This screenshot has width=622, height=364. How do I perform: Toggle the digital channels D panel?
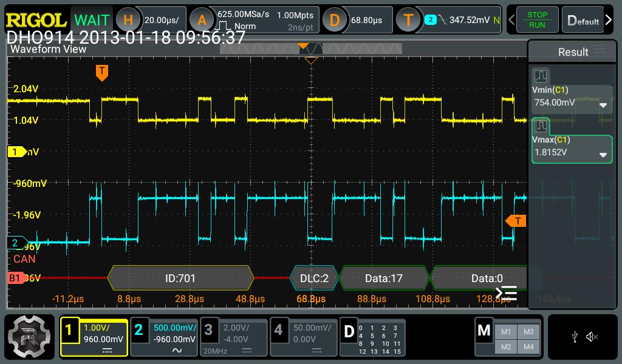(349, 331)
